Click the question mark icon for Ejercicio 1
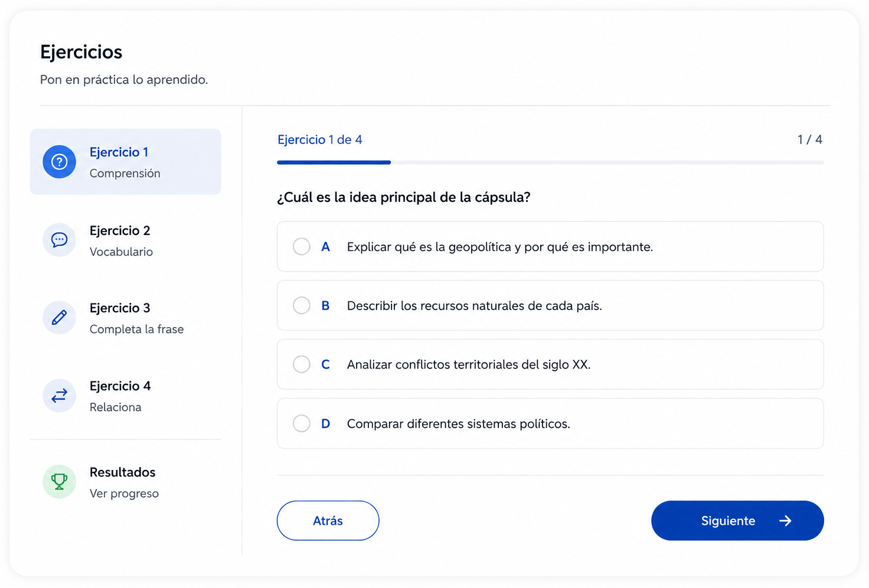Viewport: 869px width, 588px height. [x=60, y=162]
